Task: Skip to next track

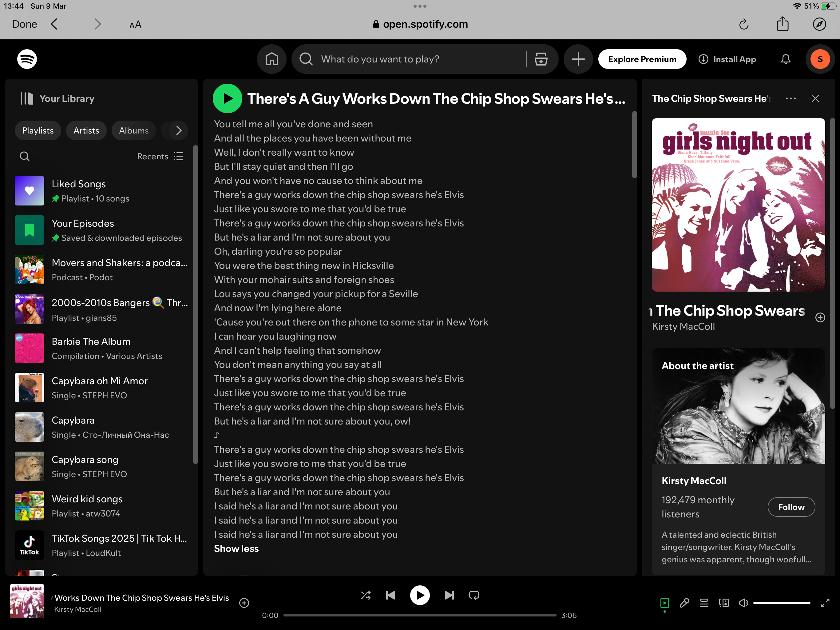Action: click(x=449, y=595)
